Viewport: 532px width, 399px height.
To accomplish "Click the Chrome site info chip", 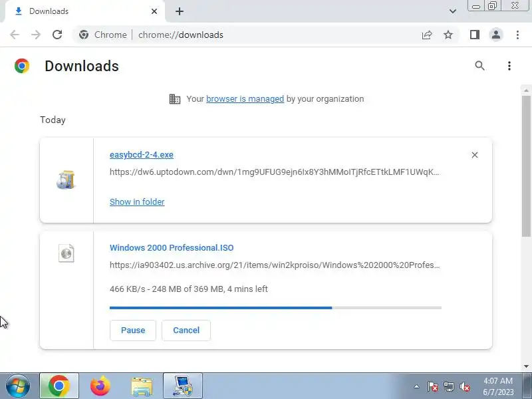I will click(x=103, y=35).
